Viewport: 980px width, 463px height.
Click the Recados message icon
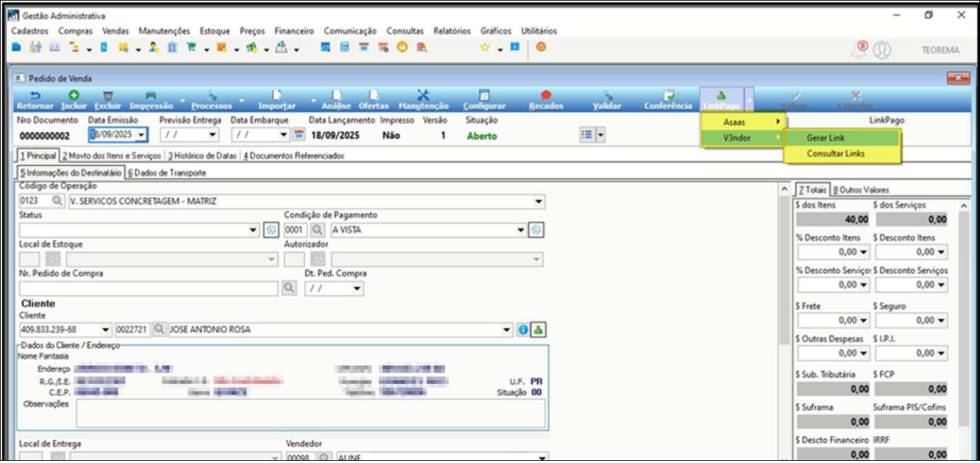[x=545, y=96]
